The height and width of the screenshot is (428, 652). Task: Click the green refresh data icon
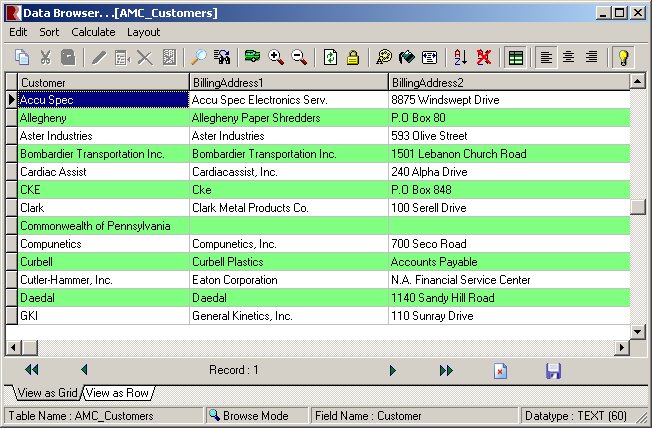tap(330, 57)
